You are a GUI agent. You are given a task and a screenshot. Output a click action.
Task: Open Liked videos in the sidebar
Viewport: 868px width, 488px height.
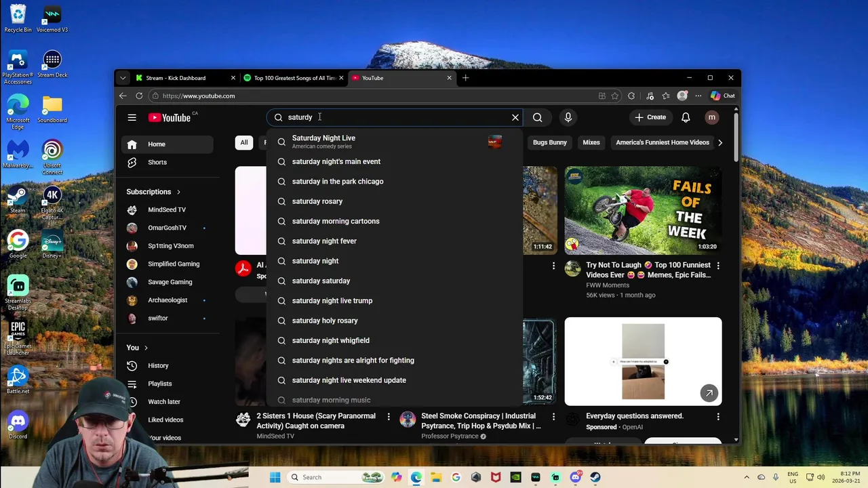pyautogui.click(x=167, y=420)
